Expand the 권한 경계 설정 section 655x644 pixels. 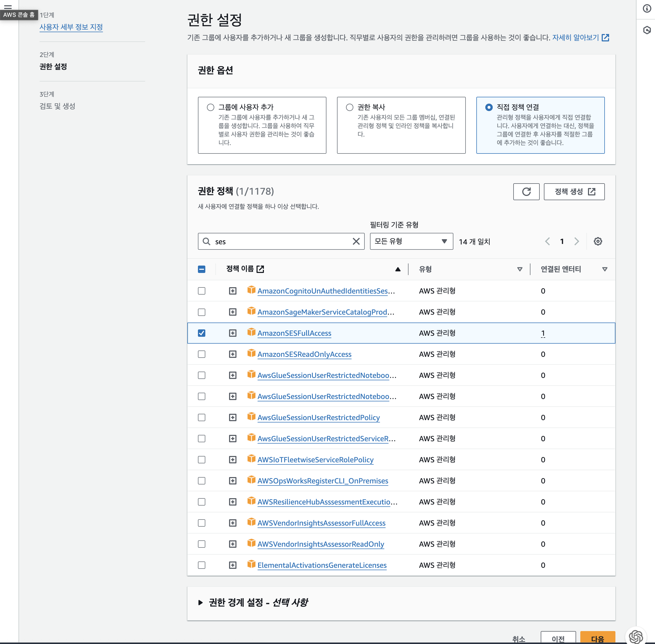click(x=200, y=602)
